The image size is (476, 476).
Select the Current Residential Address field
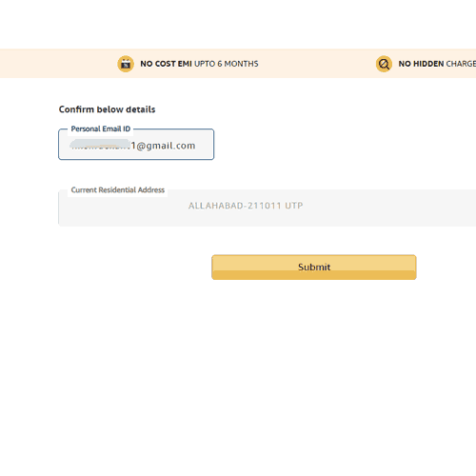(267, 208)
